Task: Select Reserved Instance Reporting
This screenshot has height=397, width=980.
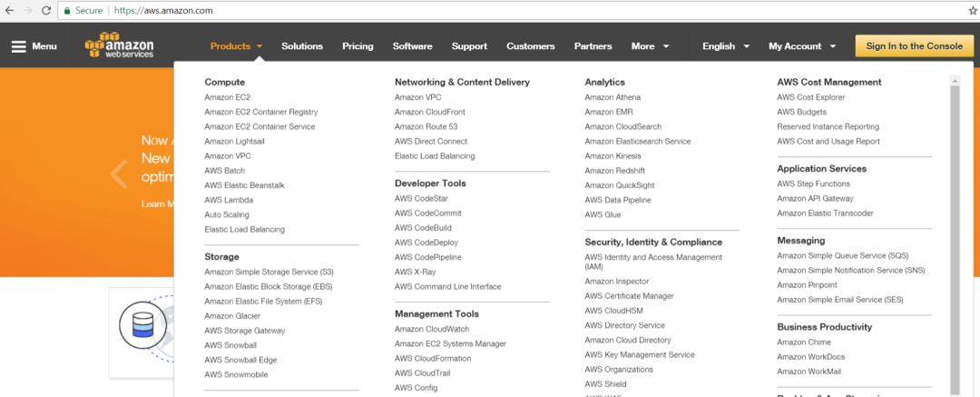Action: tap(828, 126)
